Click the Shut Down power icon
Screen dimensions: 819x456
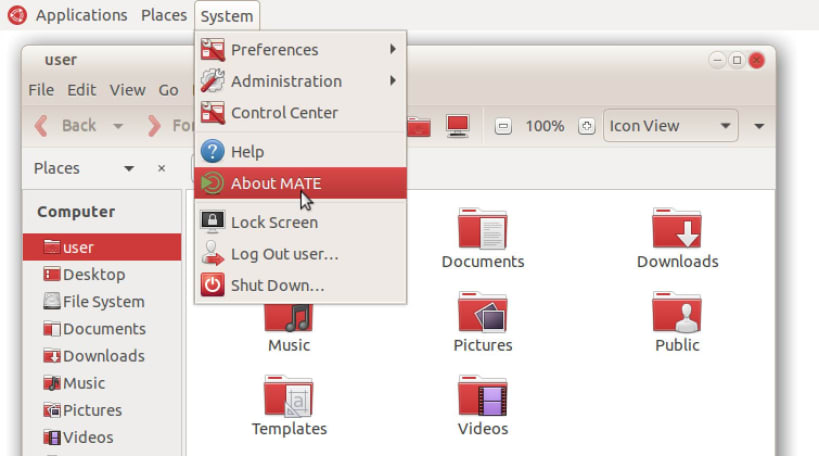[213, 285]
